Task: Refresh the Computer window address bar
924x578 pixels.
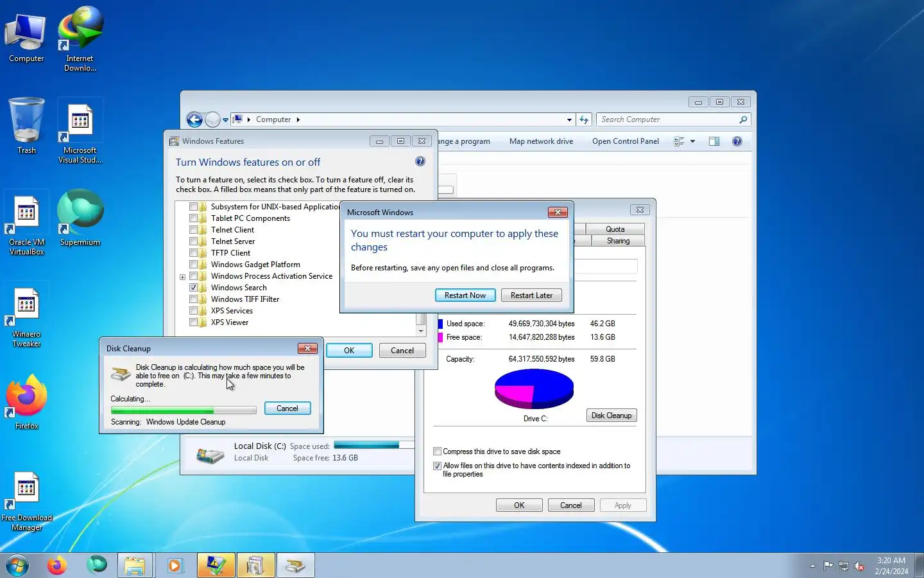Action: click(583, 119)
